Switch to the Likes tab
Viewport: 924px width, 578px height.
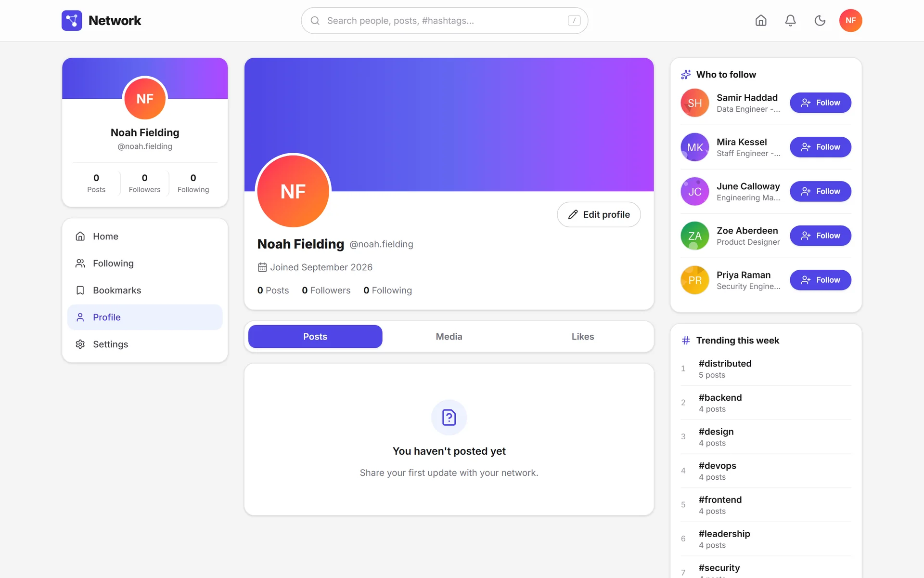(583, 337)
